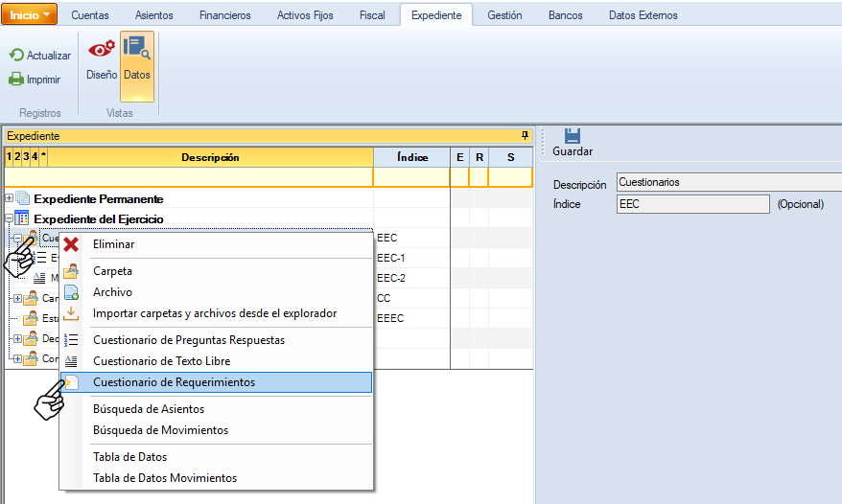
Task: Open the Financieros tab
Action: 224,15
